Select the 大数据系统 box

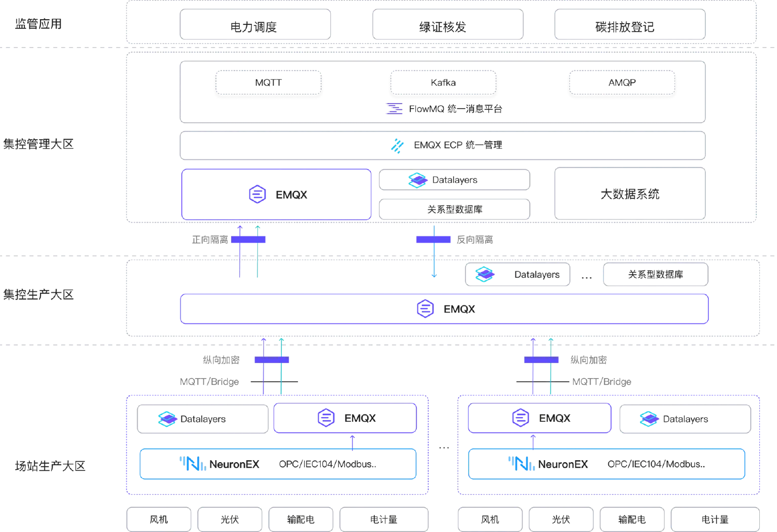point(630,194)
